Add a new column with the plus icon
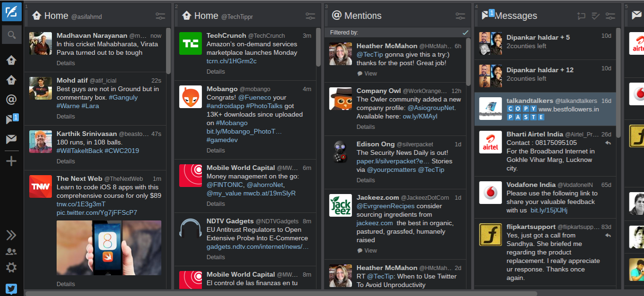 point(11,161)
